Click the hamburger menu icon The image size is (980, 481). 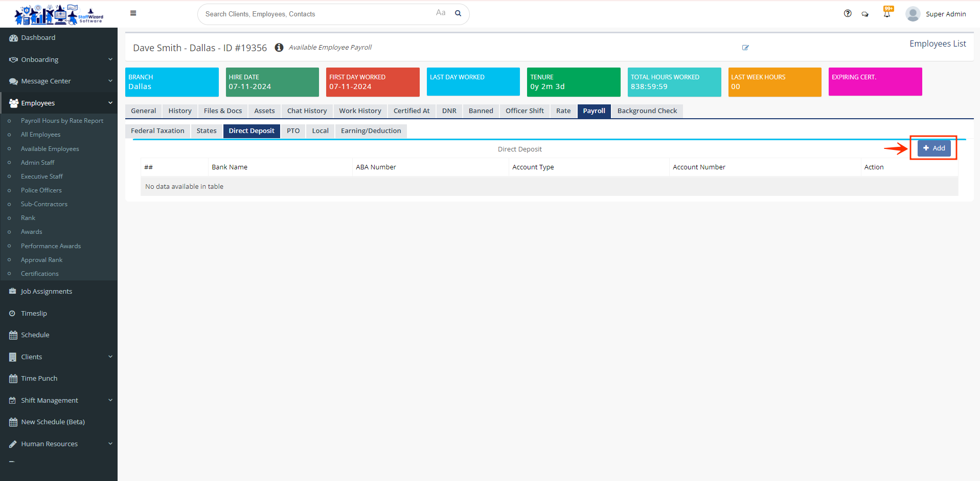pos(133,13)
